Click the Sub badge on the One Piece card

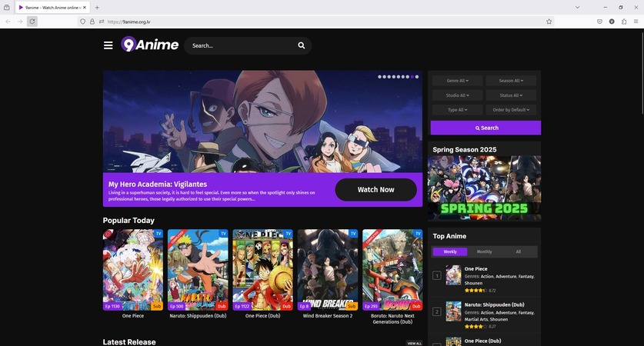[157, 306]
